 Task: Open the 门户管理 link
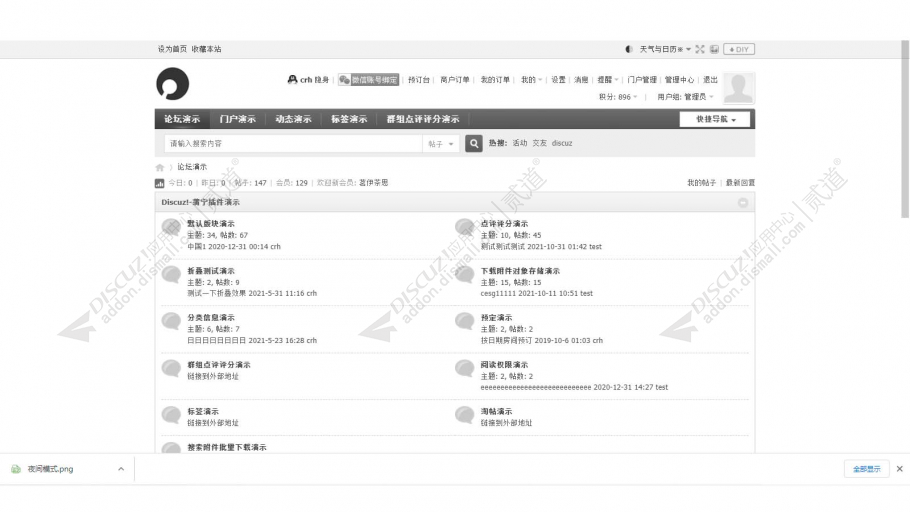click(642, 80)
